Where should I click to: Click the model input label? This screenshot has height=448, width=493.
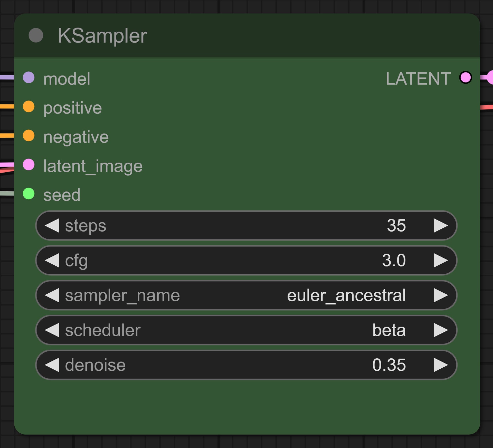coord(67,79)
